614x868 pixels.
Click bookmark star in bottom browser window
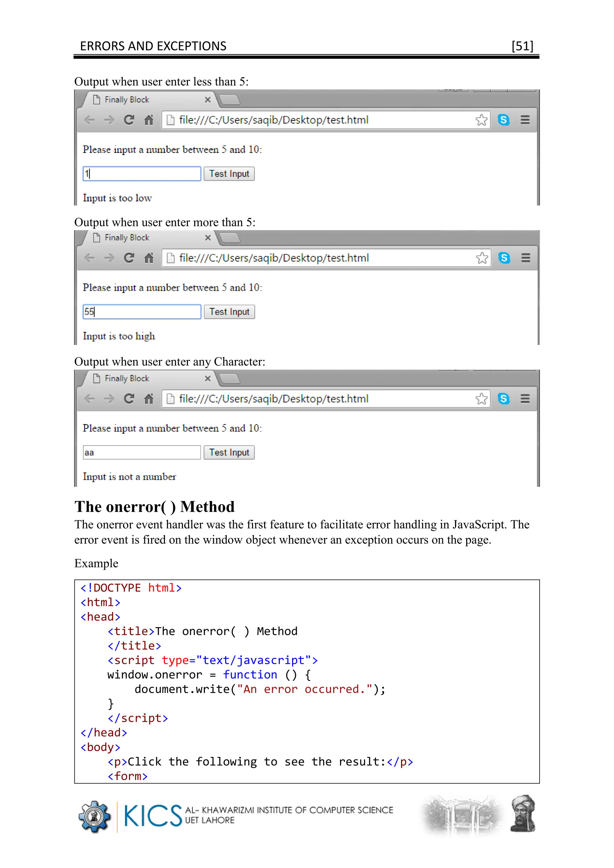[481, 398]
